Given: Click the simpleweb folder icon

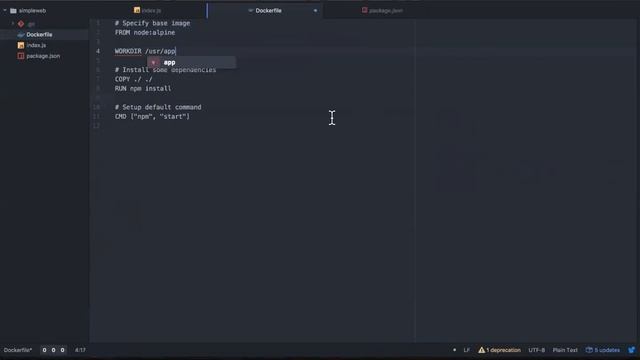Looking at the screenshot, I should pos(13,11).
